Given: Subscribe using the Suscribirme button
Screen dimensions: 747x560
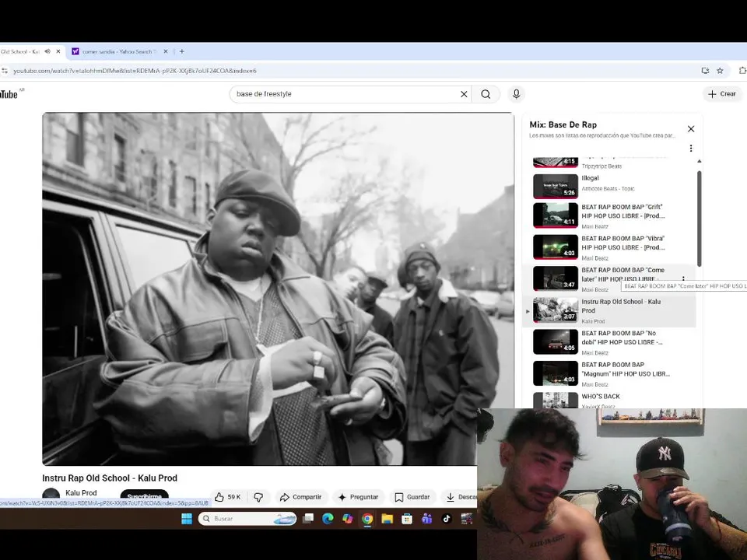Looking at the screenshot, I should tap(145, 495).
